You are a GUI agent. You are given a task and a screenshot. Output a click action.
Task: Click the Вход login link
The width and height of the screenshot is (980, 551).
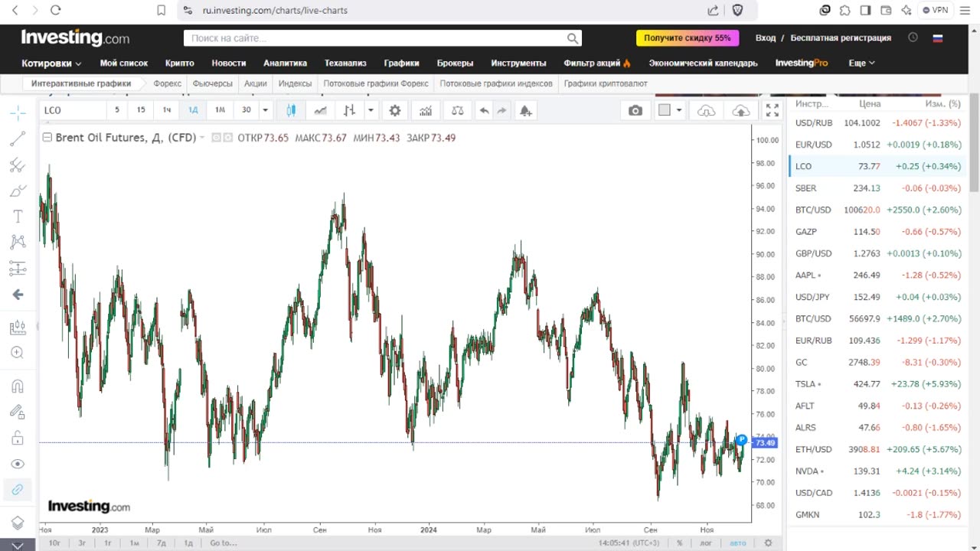[x=766, y=37]
